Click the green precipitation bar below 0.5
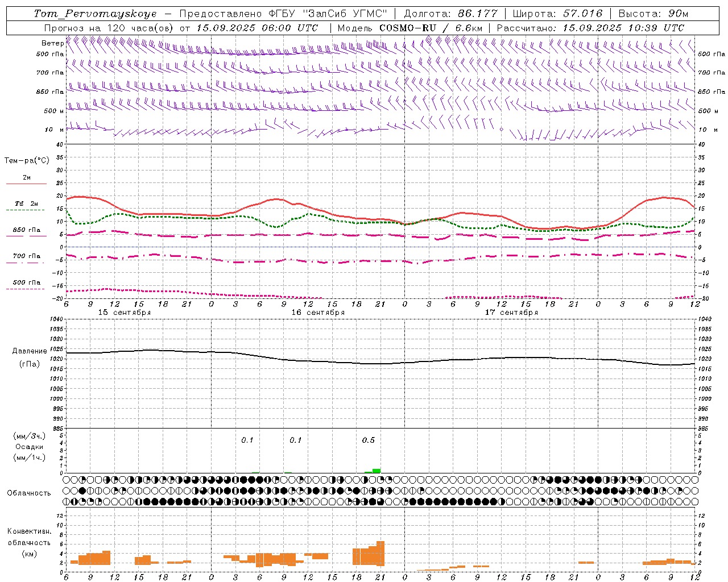The width and height of the screenshot is (728, 582). 377,471
